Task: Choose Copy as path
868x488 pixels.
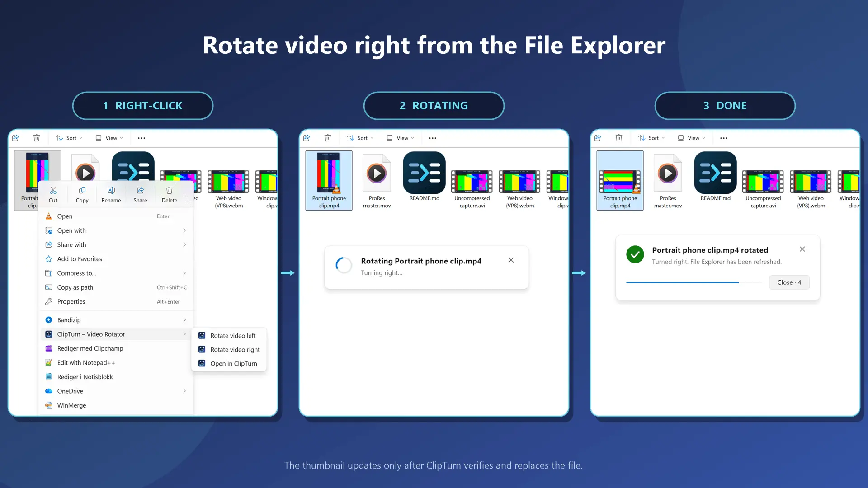Action: click(x=116, y=287)
